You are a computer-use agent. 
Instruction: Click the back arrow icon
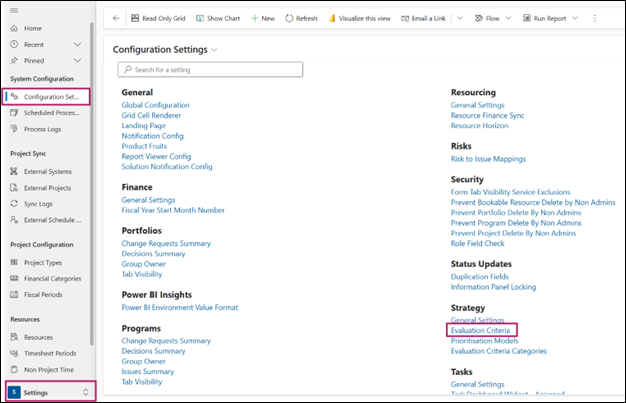tap(116, 18)
